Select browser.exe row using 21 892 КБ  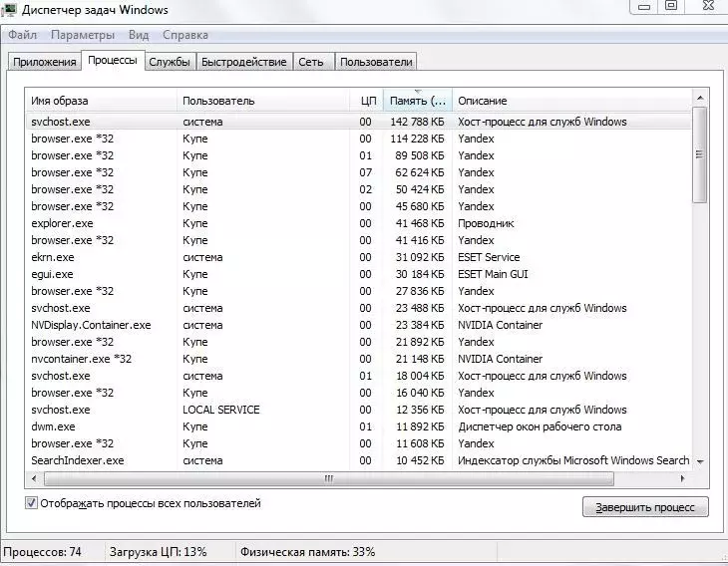[358, 342]
